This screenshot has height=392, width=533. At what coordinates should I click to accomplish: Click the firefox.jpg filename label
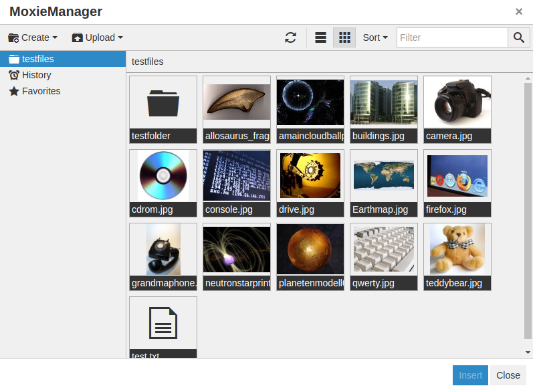point(446,209)
